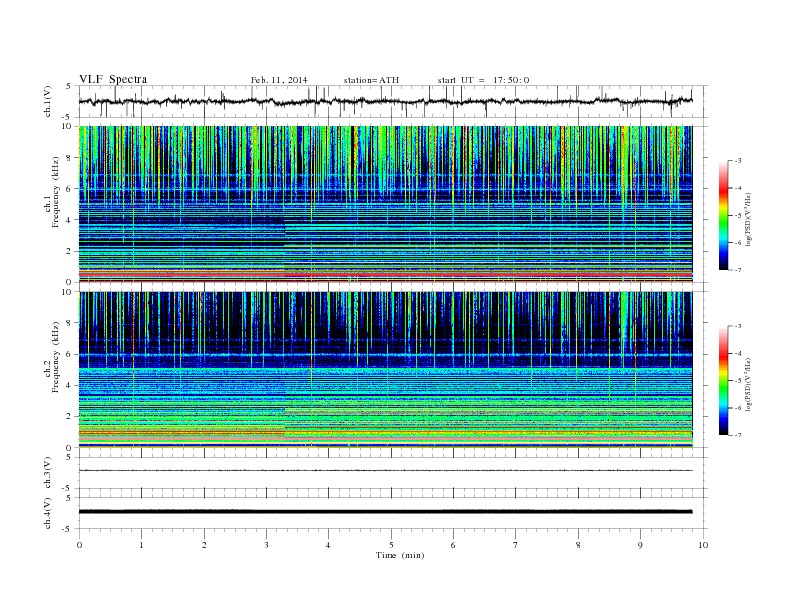This screenshot has height=612, width=792.
Task: Click the "-7" tick on the lower color bar
Action: 738,435
